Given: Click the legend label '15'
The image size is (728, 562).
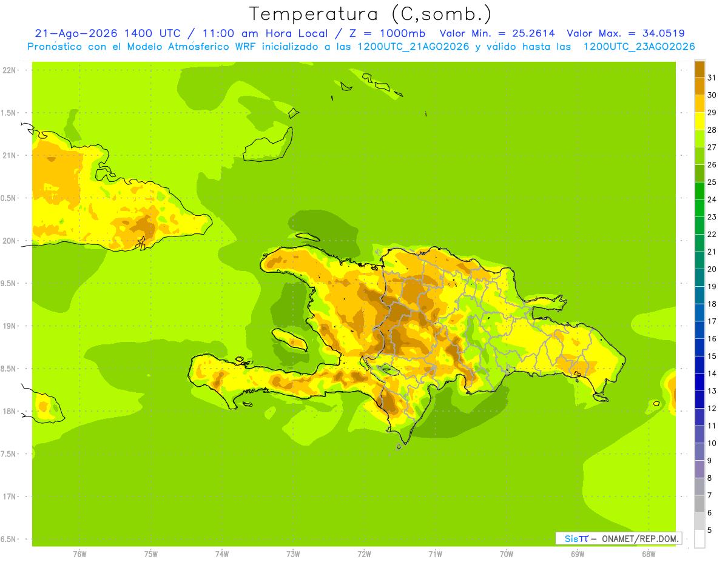Looking at the screenshot, I should coord(712,356).
